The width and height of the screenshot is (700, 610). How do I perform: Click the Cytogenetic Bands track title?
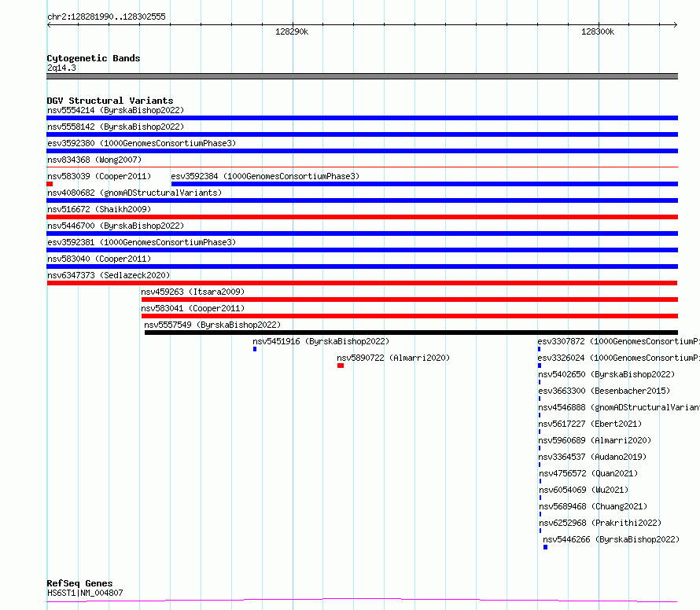tap(94, 58)
